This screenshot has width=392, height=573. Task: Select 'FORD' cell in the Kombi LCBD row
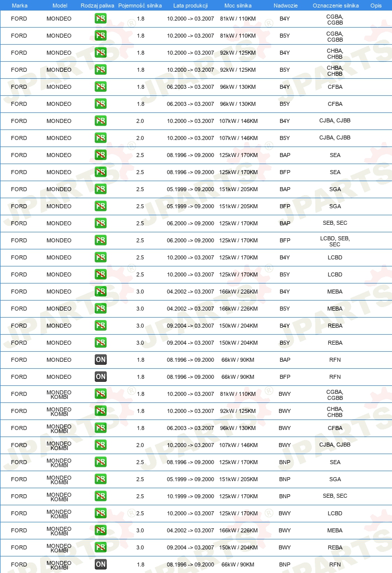(19, 513)
